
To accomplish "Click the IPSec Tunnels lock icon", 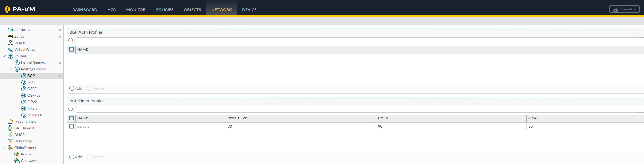I will (10, 121).
